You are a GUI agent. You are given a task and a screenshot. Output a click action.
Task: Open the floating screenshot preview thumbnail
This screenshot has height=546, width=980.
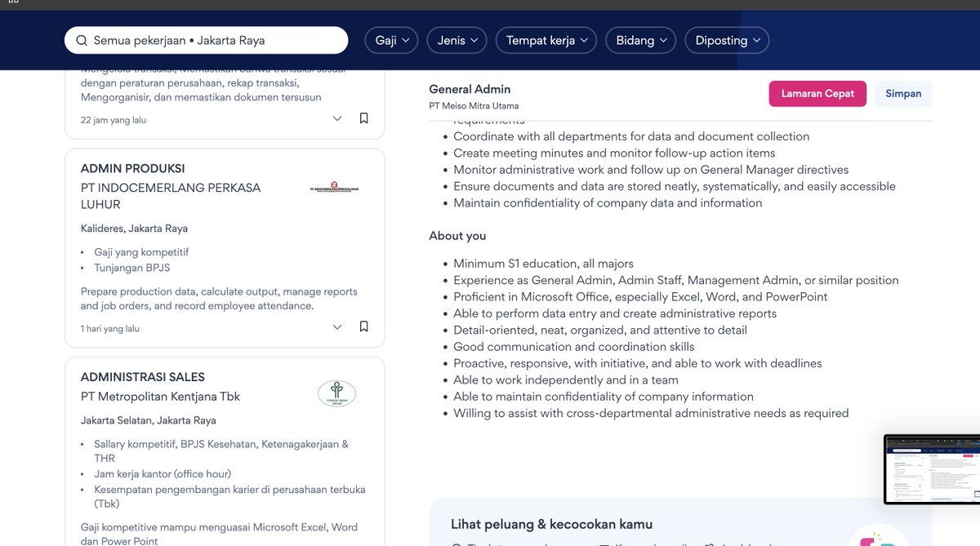click(x=932, y=469)
